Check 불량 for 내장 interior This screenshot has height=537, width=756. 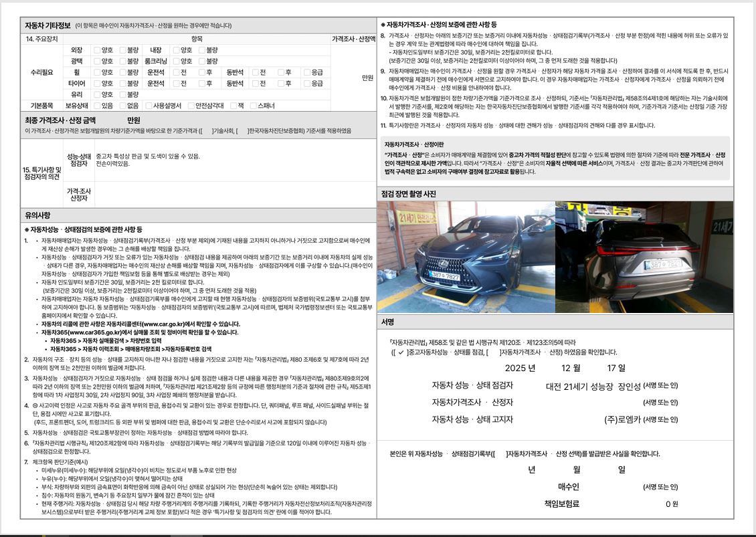(x=202, y=50)
